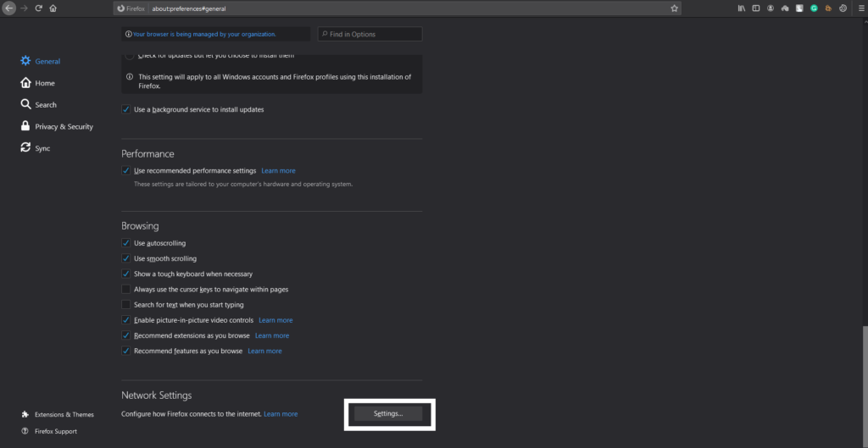Reload the current page

click(x=38, y=8)
